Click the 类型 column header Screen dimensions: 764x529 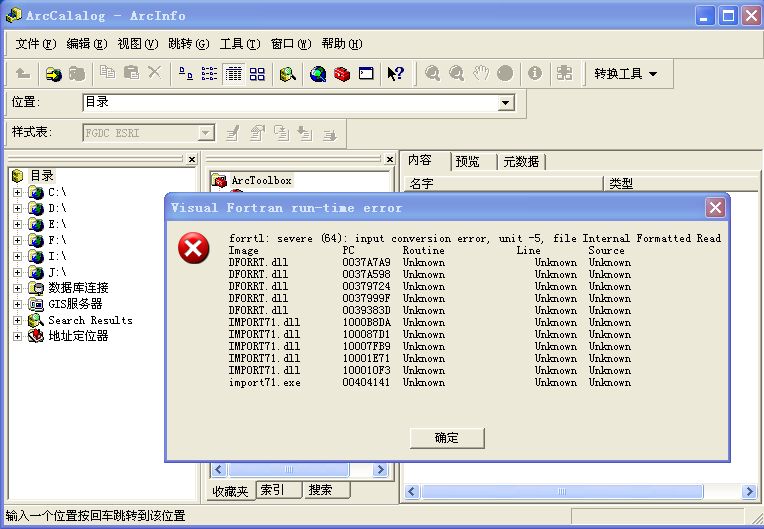[681, 184]
